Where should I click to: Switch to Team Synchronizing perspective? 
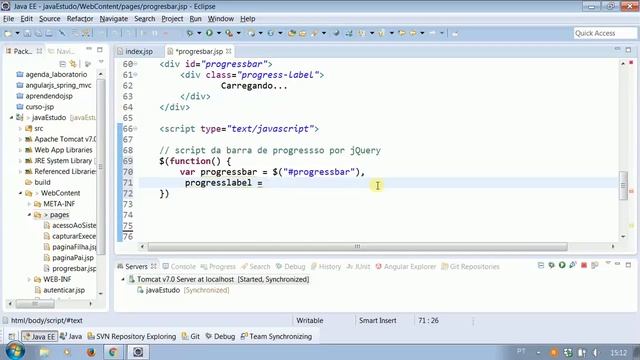pos(276,336)
